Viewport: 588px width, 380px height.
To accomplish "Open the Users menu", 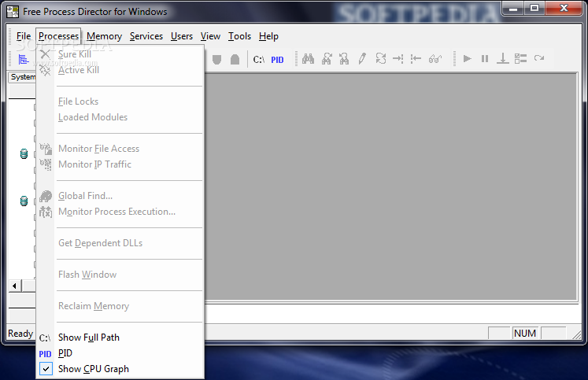I will pyautogui.click(x=182, y=36).
